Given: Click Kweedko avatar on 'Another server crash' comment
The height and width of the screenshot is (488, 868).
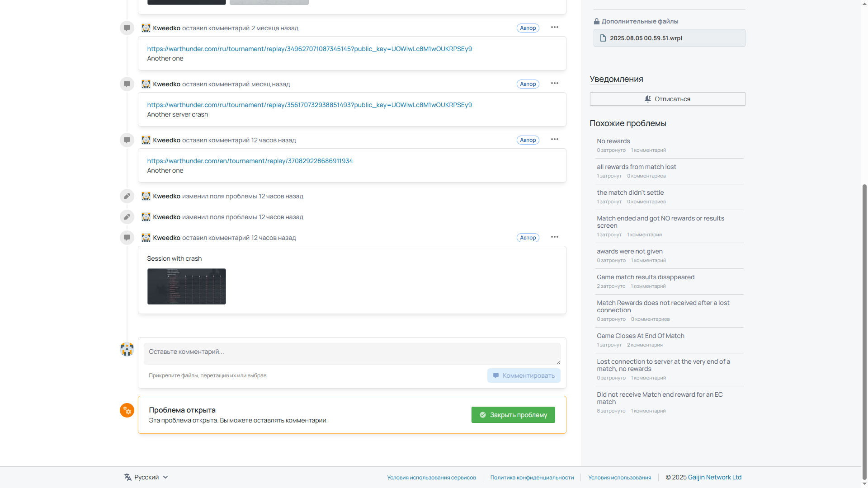Looking at the screenshot, I should click(x=146, y=84).
